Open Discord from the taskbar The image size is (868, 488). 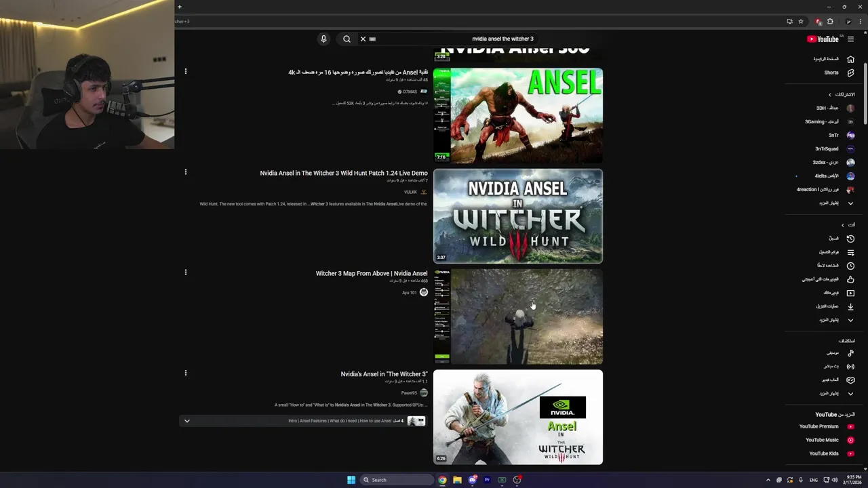coord(472,480)
